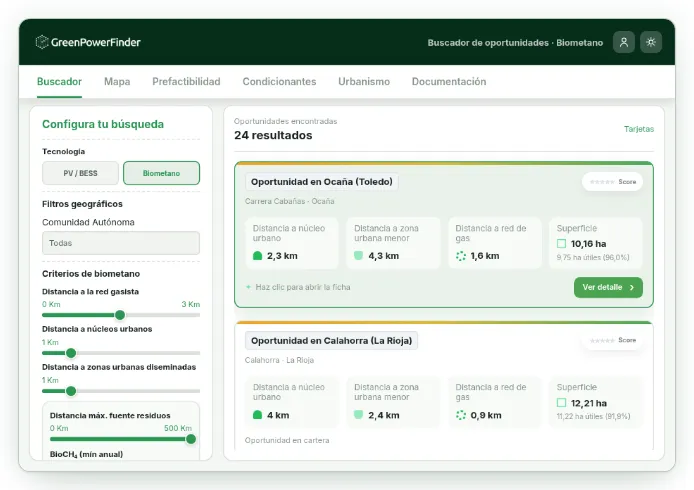Click the 'BioCH₄ (mín anual)' label
This screenshot has width=694, height=490.
click(86, 454)
